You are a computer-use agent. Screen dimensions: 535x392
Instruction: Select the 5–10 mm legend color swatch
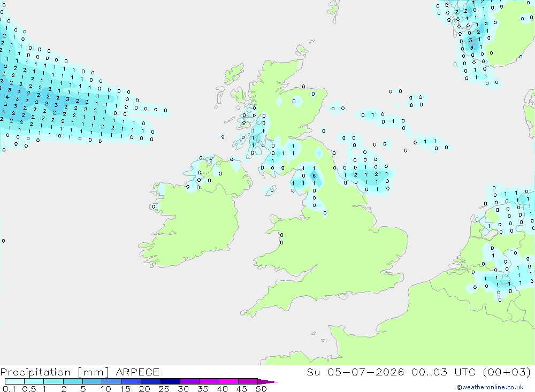tap(92, 381)
